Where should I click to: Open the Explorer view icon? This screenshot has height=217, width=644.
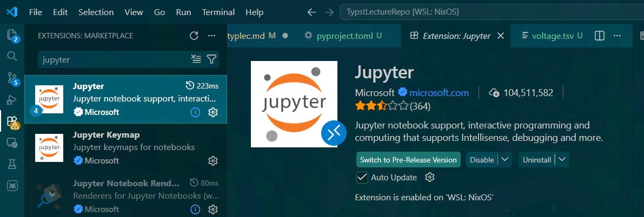coord(12,35)
